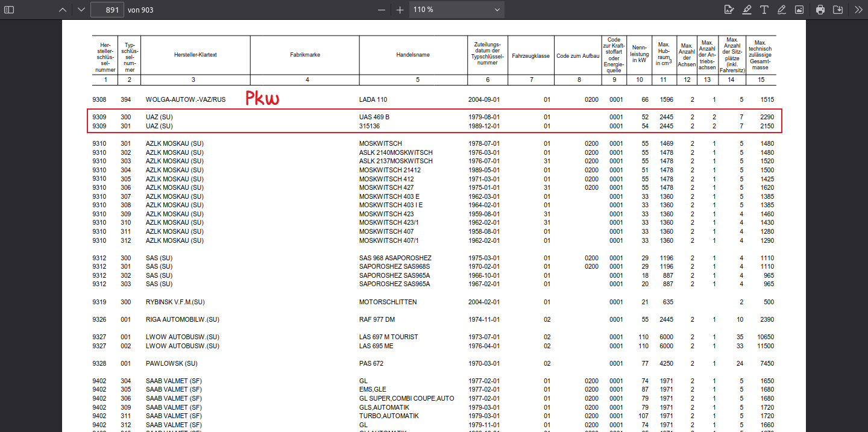
Task: Click the 'MOSKWITSCH 407/1' cell
Action: pos(389,240)
